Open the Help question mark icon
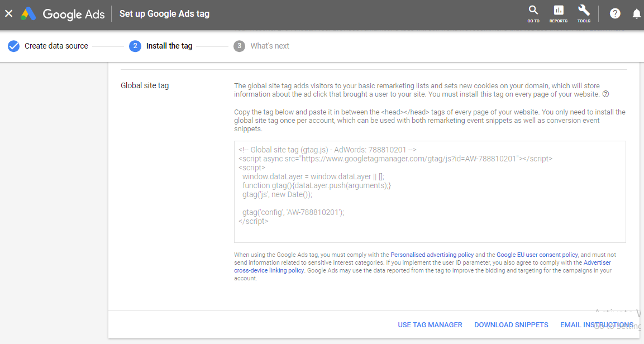The image size is (644, 344). (615, 14)
